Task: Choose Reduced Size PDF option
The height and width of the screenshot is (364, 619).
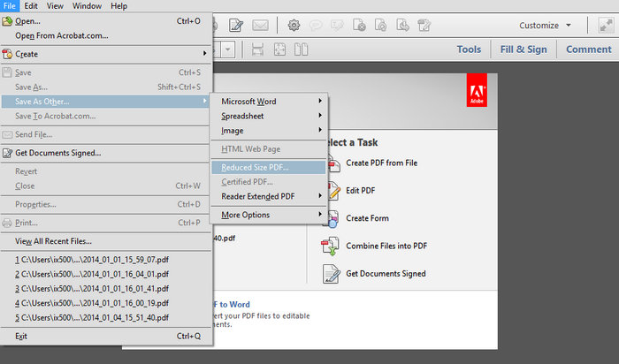Action: 269,167
